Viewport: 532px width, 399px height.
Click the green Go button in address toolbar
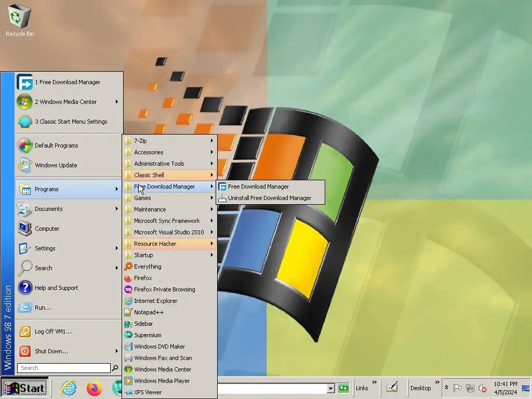343,388
